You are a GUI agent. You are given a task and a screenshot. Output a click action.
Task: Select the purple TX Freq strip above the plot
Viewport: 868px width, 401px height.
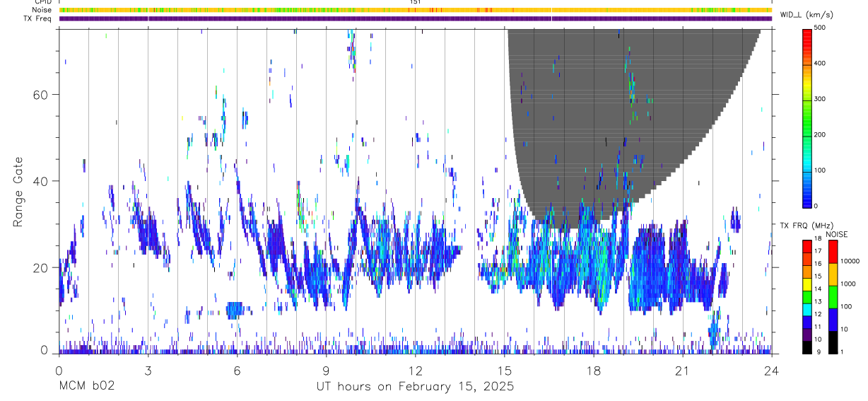[415, 18]
